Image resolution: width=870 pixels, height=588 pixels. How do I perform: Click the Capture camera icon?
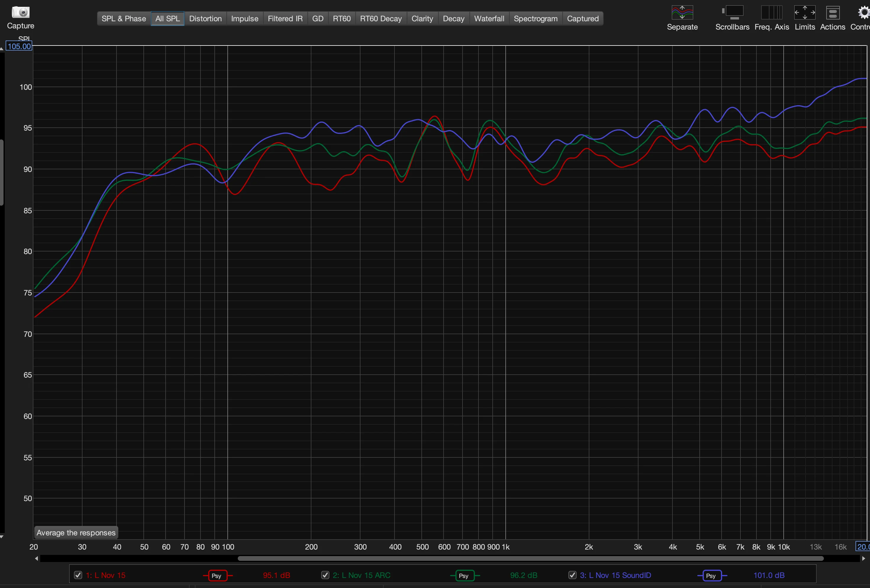click(x=21, y=12)
